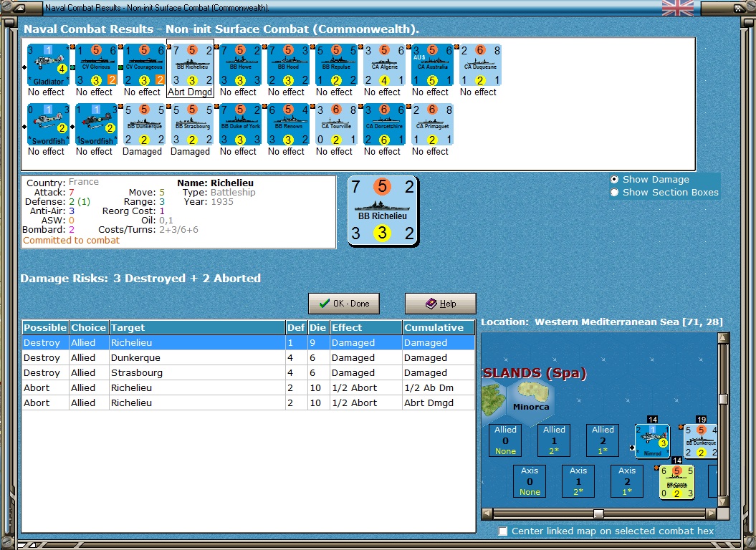Click OK - Done button
The height and width of the screenshot is (550, 756).
[344, 304]
